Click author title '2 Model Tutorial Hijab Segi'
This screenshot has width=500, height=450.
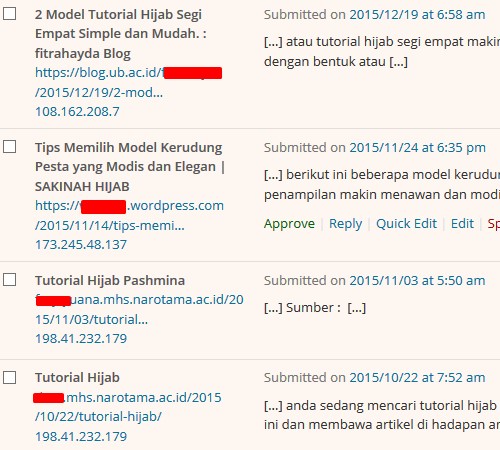(118, 15)
